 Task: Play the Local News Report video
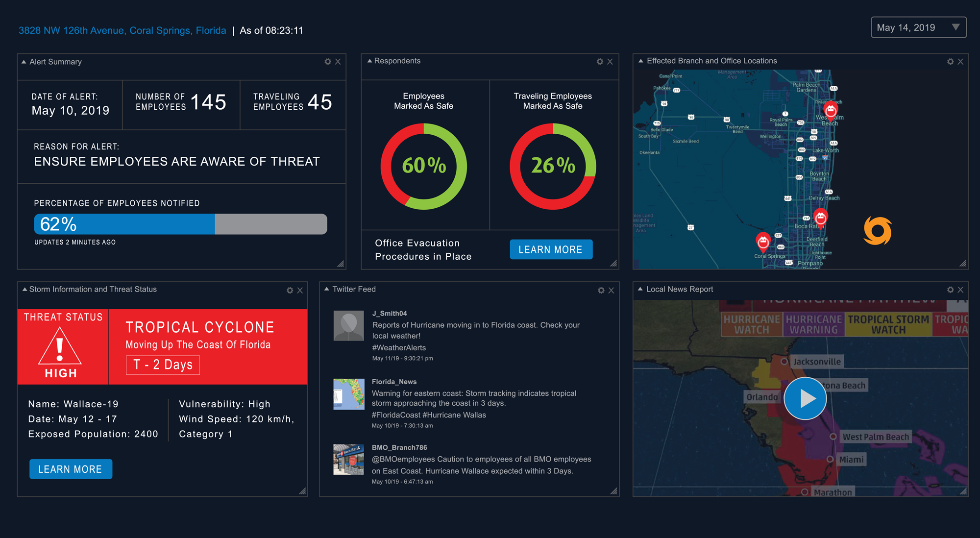coord(805,398)
